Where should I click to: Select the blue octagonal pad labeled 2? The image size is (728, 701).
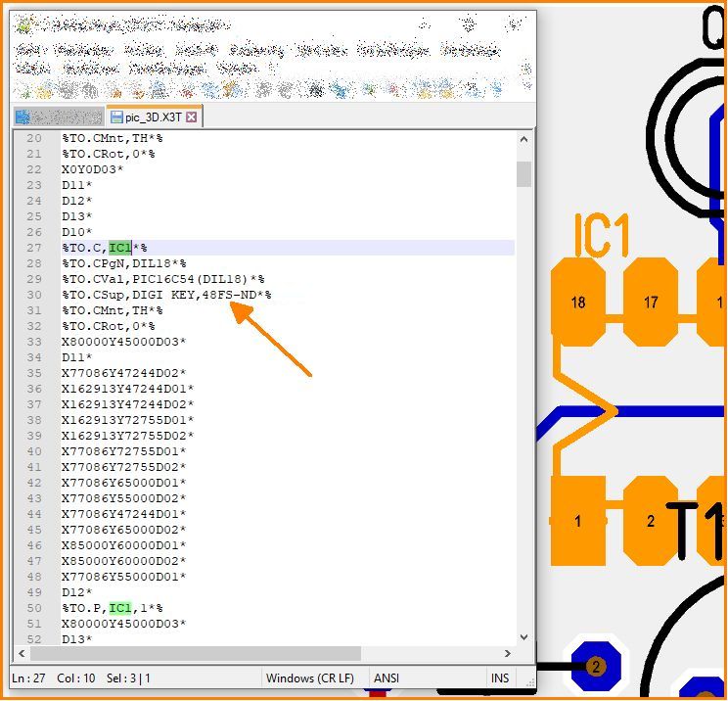click(x=594, y=666)
